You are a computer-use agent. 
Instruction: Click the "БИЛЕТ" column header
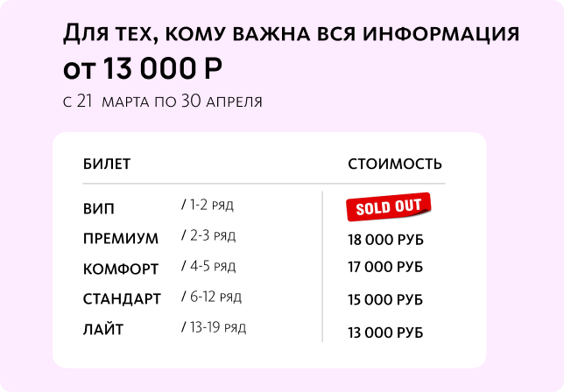tap(107, 164)
